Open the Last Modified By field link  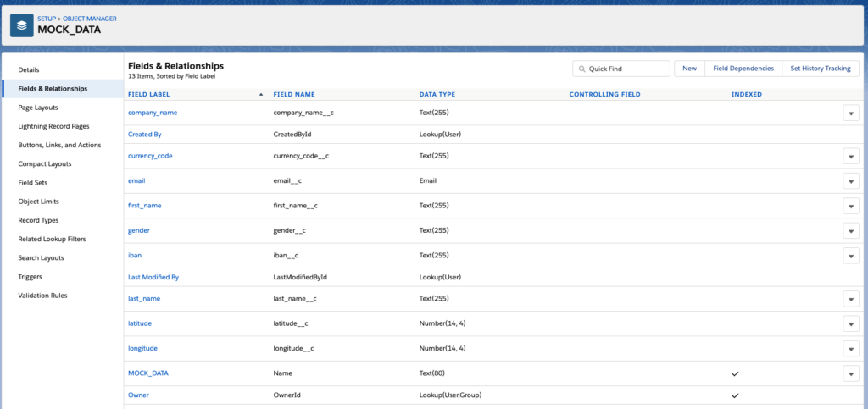pos(153,278)
